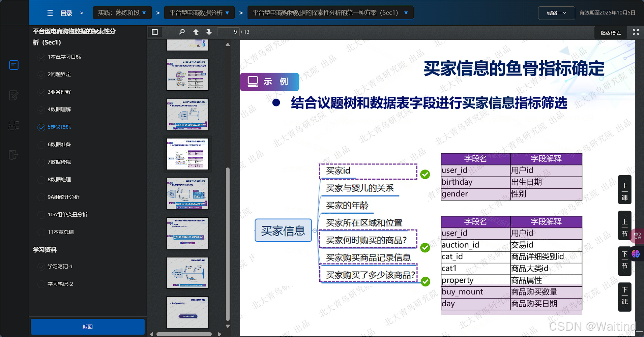
Task: Select chapter 7数据检视
Action: (x=59, y=162)
